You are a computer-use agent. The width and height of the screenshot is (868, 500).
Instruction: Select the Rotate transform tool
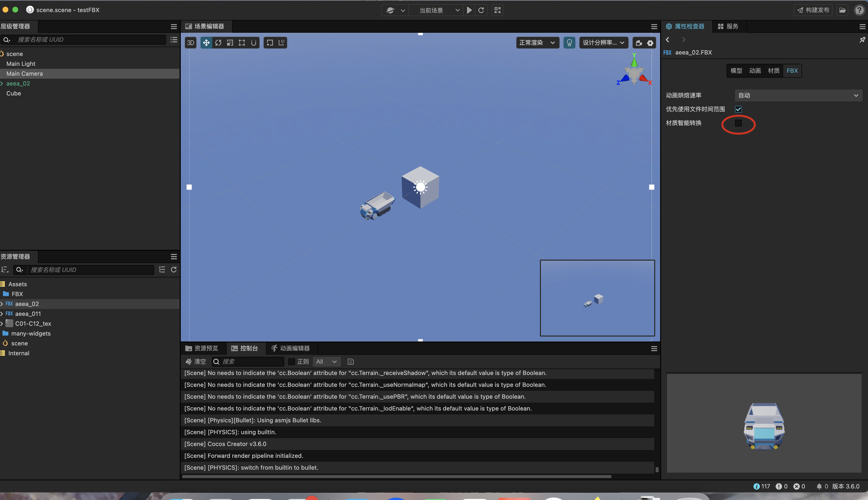click(218, 43)
